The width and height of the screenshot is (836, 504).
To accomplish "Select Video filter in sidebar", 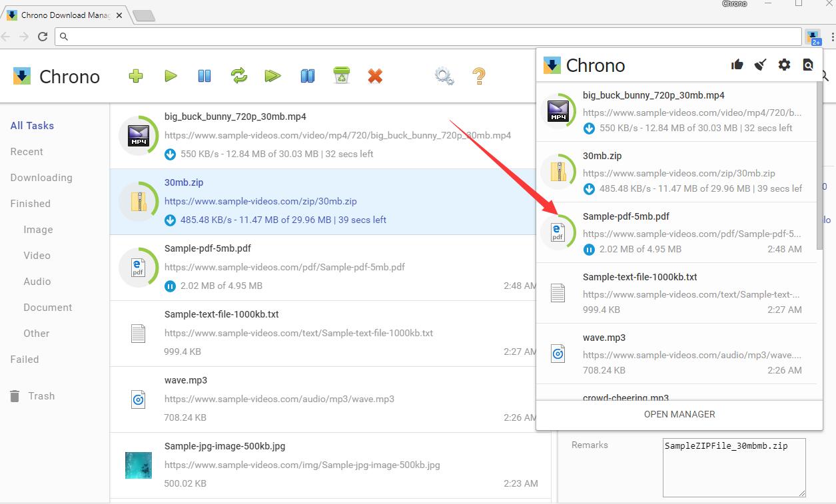I will [37, 256].
